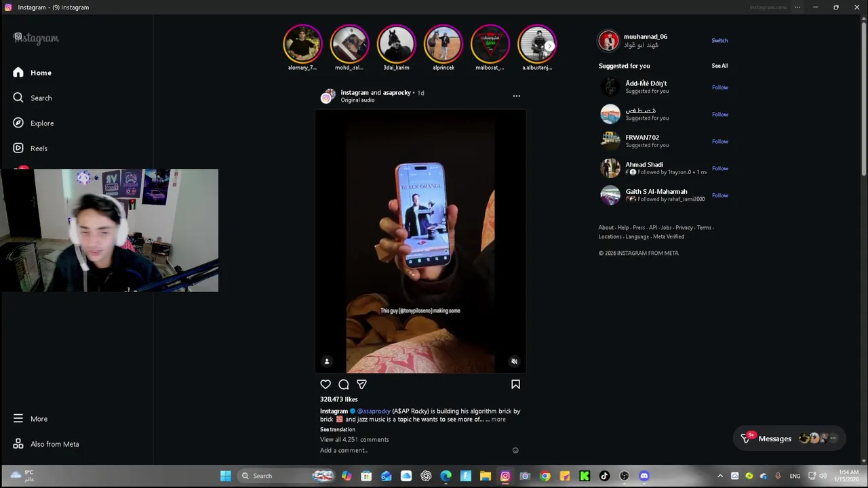Follow FRWAN702
The height and width of the screenshot is (488, 868).
(719, 142)
